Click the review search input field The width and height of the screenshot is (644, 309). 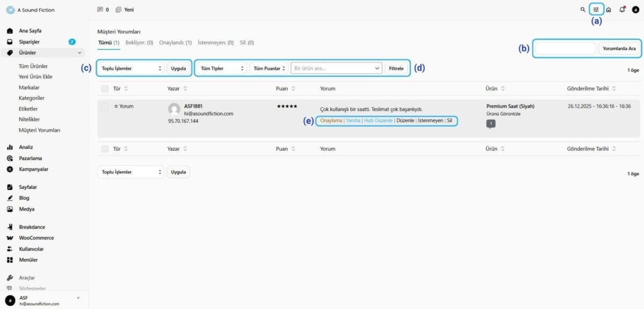click(x=565, y=48)
